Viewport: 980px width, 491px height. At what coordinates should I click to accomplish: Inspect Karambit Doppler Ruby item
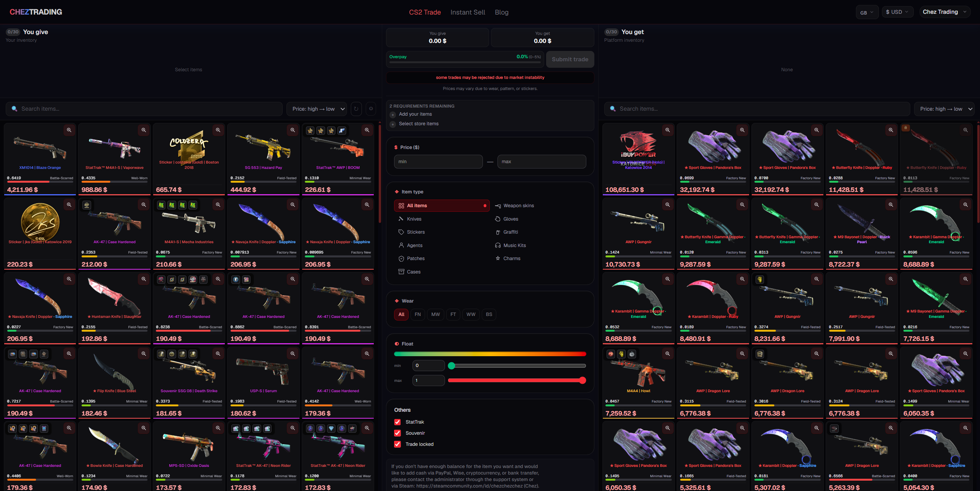point(742,279)
